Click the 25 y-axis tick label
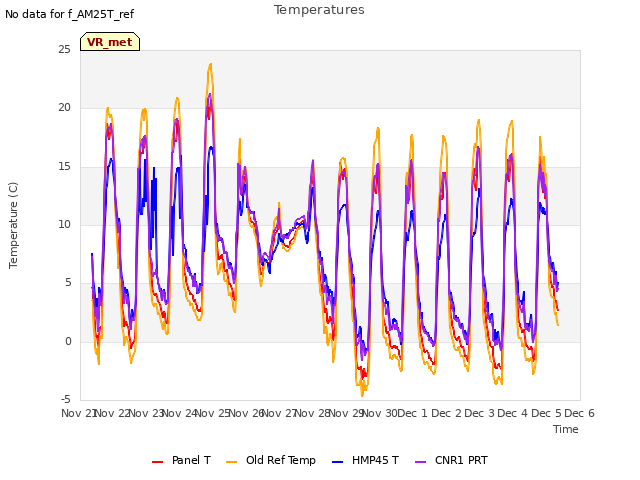Viewport: 640px width, 480px height. [x=64, y=50]
